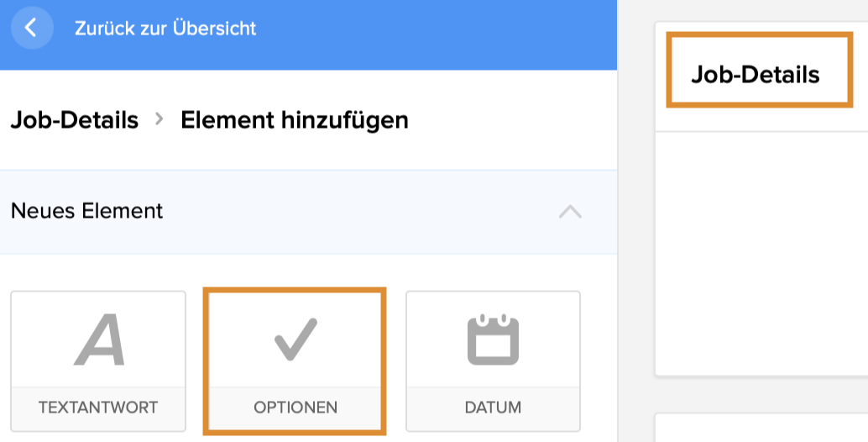Click the blue header bar

click(420, 34)
